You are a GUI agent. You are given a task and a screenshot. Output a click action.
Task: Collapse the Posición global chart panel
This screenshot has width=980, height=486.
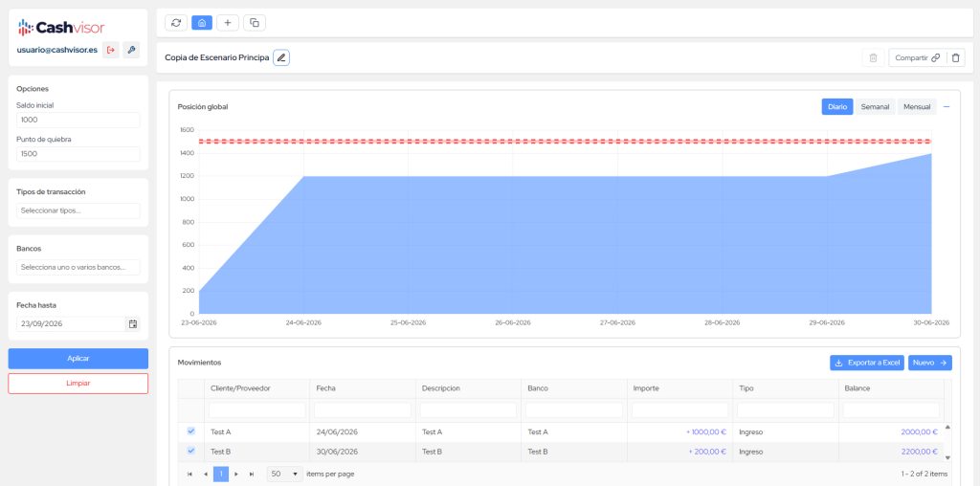point(947,107)
